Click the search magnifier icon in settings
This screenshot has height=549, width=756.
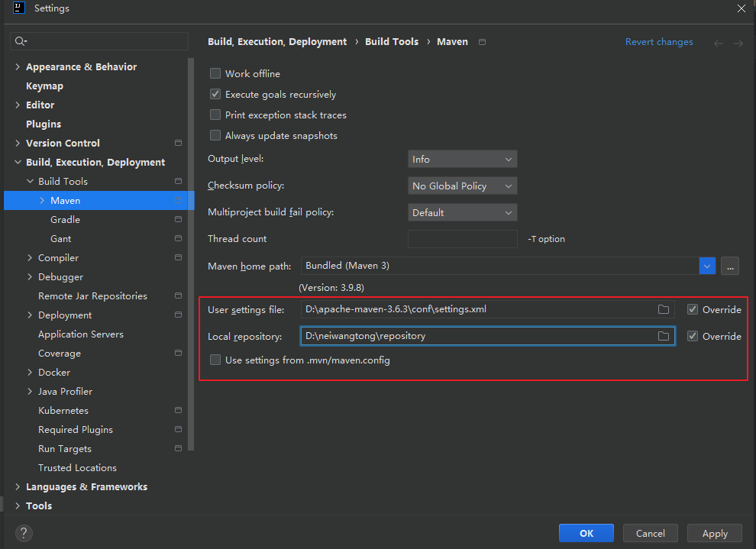click(x=21, y=41)
